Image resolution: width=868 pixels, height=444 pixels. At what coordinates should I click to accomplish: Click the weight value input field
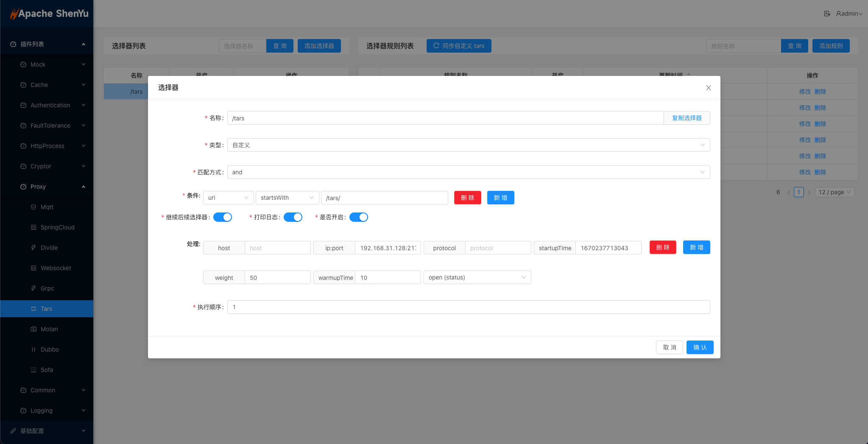277,278
